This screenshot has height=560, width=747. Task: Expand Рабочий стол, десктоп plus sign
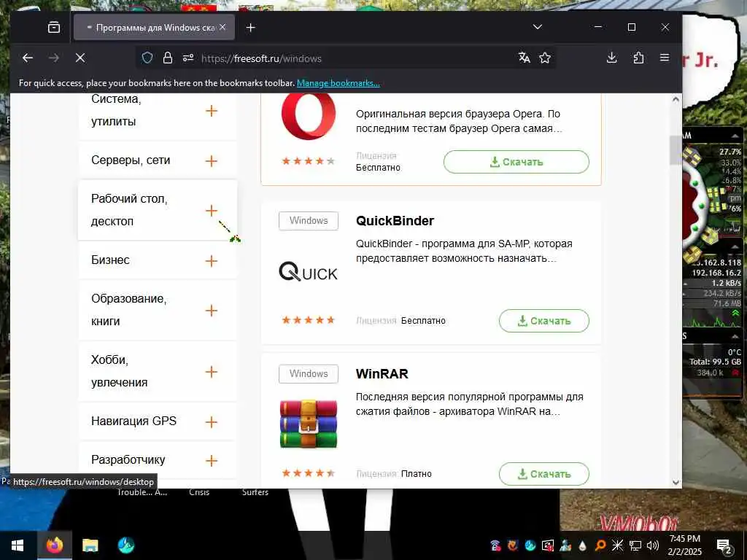[211, 211]
